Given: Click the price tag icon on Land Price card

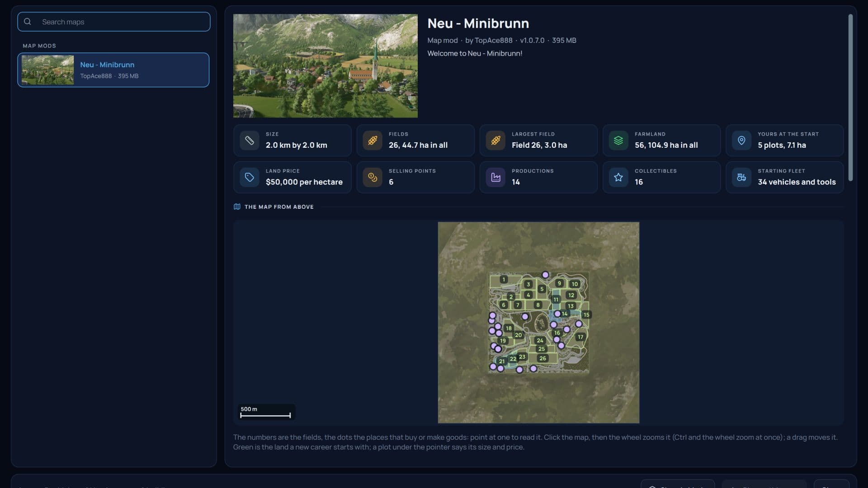Looking at the screenshot, I should [250, 178].
